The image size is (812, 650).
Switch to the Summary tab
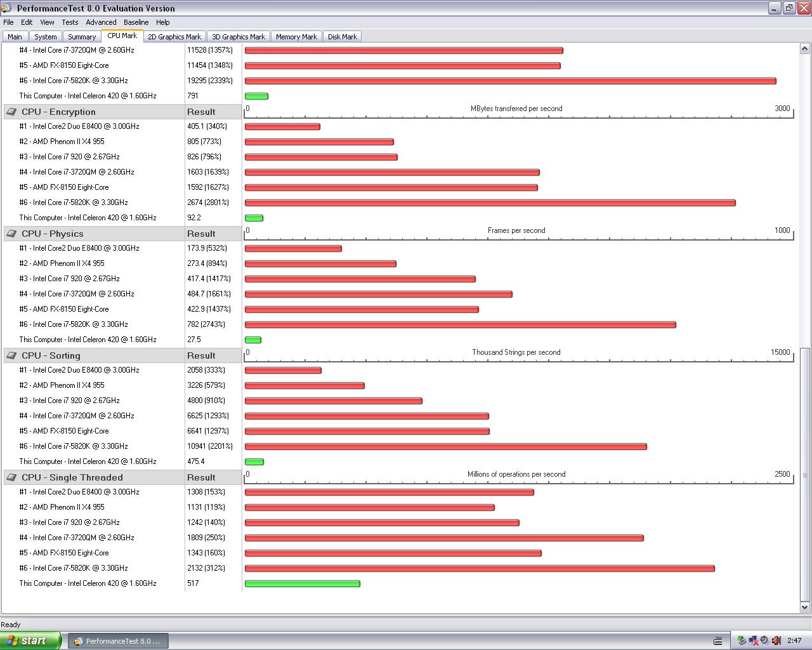[x=82, y=37]
